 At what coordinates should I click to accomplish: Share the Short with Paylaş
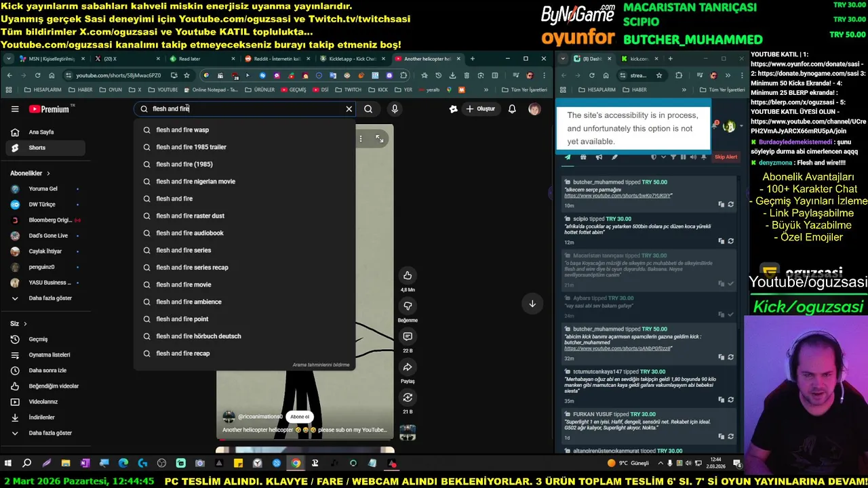click(408, 367)
